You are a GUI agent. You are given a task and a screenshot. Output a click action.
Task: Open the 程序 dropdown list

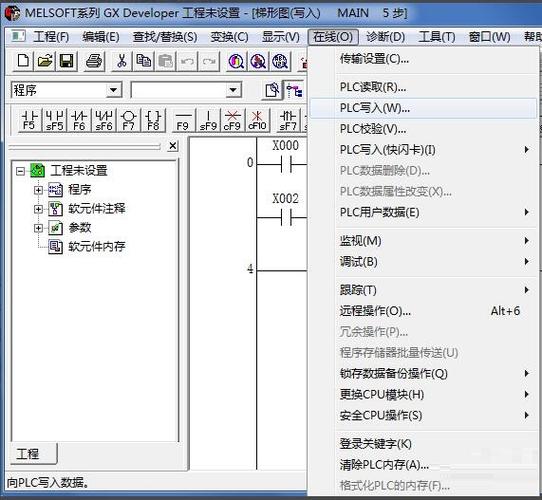(114, 91)
